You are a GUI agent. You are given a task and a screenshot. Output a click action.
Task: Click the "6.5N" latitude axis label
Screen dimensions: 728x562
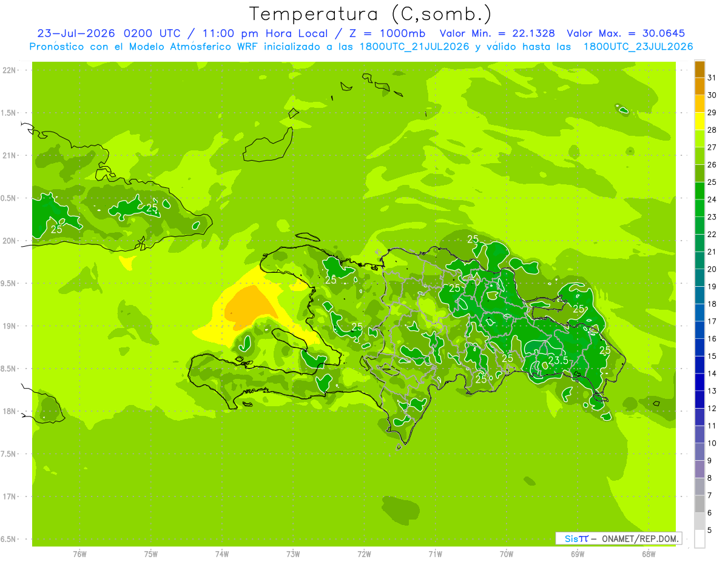9,540
